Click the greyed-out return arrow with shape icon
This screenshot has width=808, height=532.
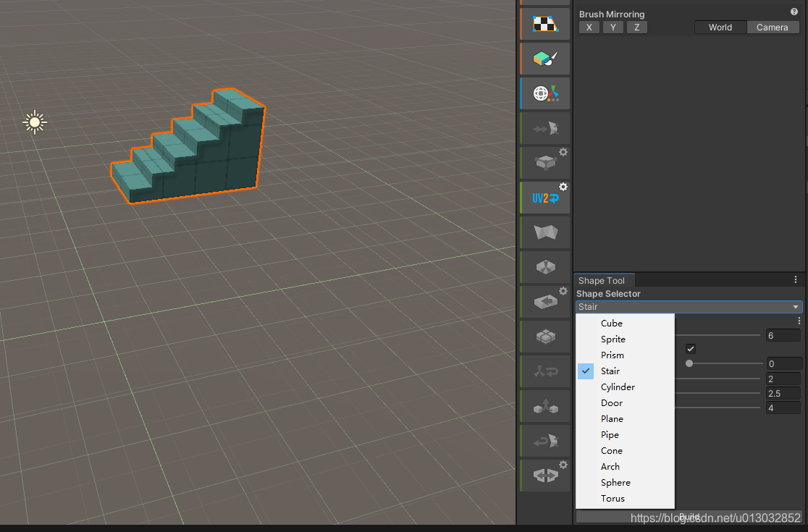pyautogui.click(x=545, y=441)
